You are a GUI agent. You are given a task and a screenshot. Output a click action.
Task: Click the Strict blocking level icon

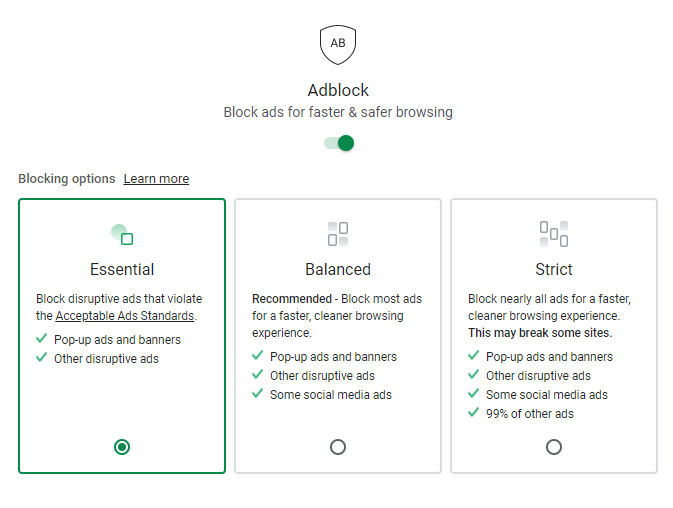[x=554, y=234]
